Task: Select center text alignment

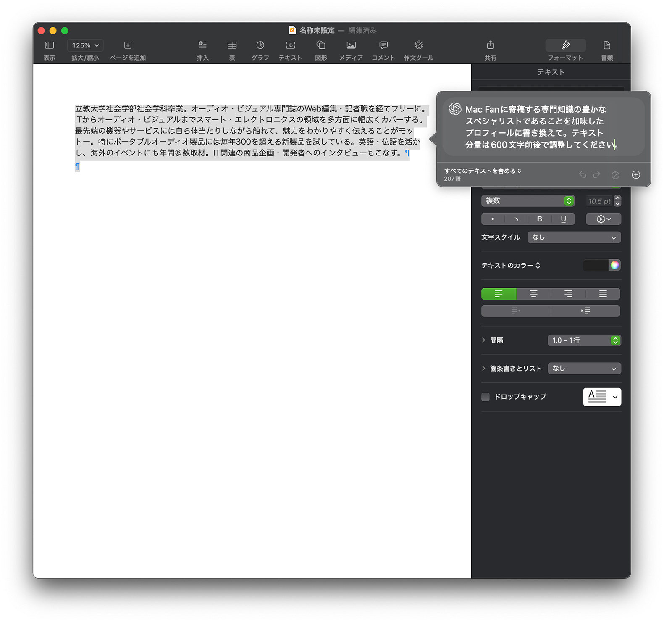Action: click(x=533, y=294)
